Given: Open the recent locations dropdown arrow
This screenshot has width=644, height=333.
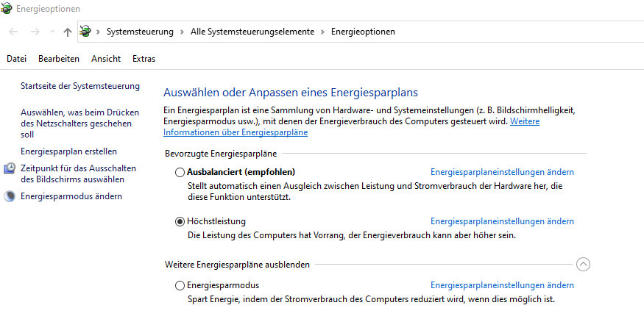Looking at the screenshot, I should (x=52, y=32).
